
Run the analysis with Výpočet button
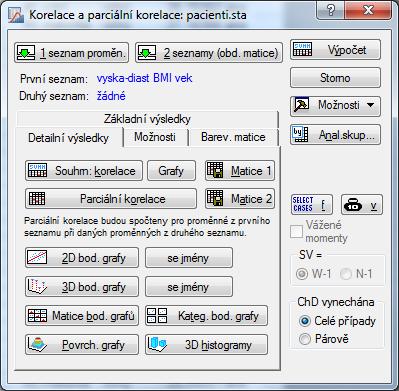point(335,50)
